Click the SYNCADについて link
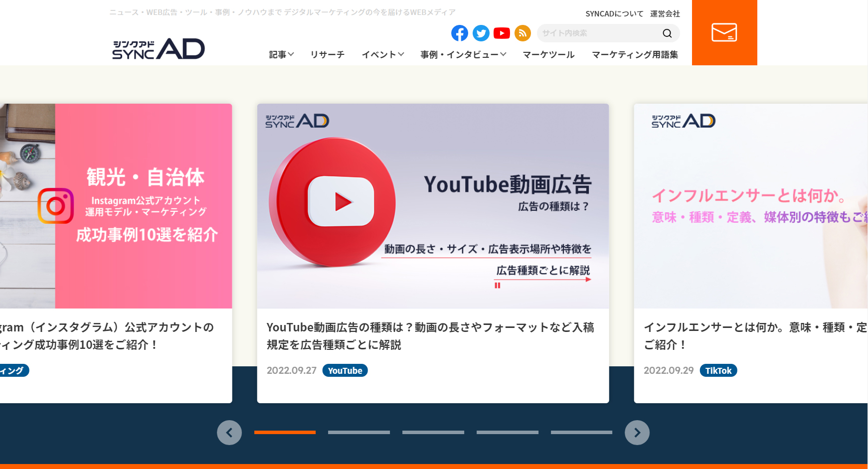 coord(614,14)
